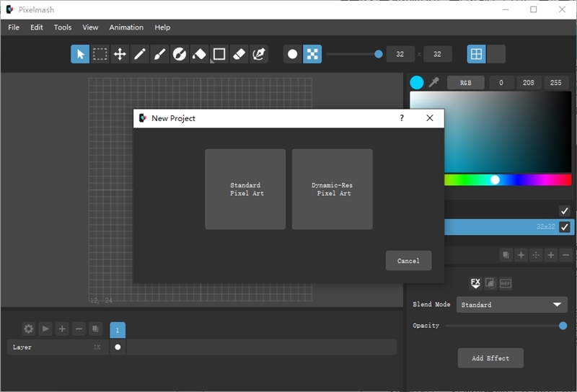
Task: Open New Project dialog help question mark
Action: (x=402, y=118)
